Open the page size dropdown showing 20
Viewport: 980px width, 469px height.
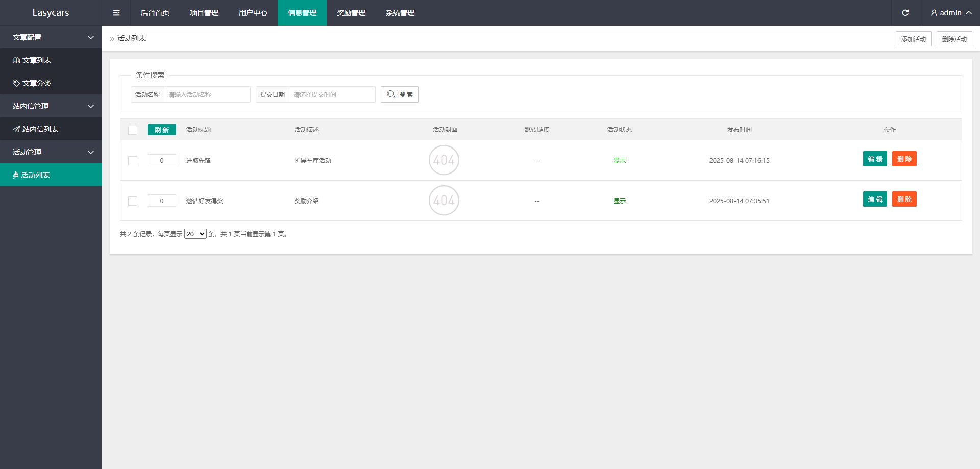[x=195, y=234]
